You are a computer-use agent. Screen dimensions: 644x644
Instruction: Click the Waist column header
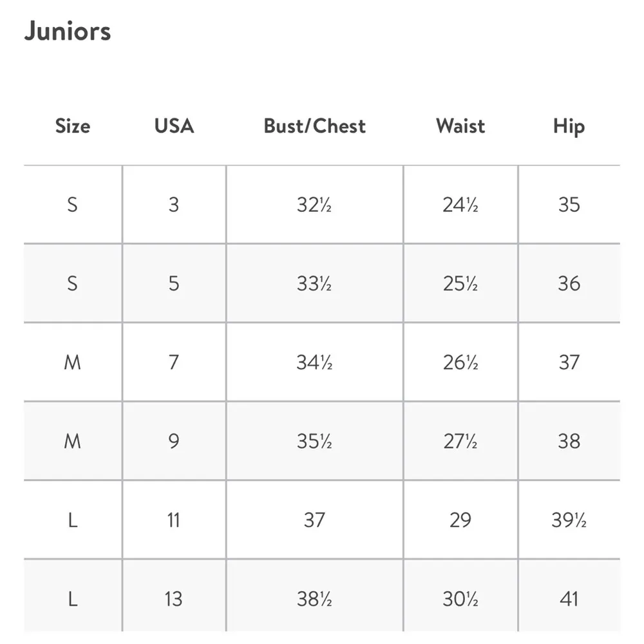click(x=460, y=126)
